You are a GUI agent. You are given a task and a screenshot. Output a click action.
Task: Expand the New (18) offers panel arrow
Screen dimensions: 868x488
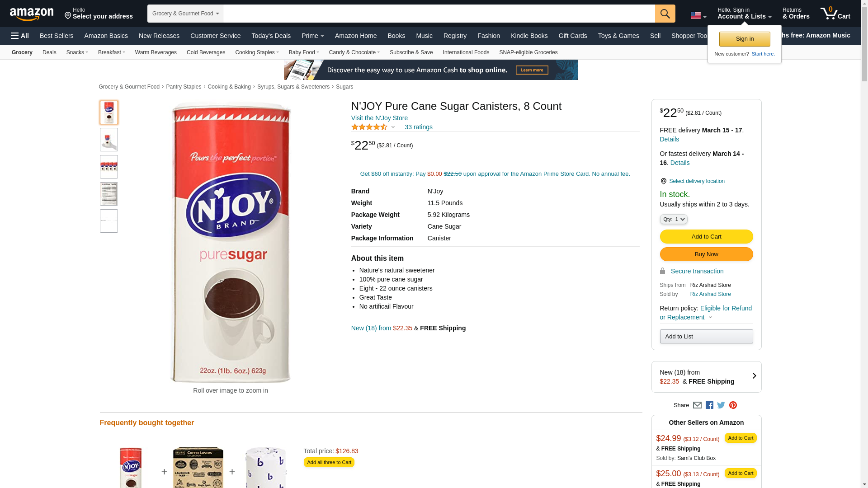click(x=754, y=376)
